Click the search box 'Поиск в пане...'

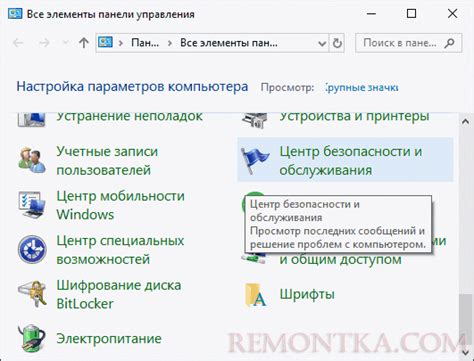(x=409, y=43)
